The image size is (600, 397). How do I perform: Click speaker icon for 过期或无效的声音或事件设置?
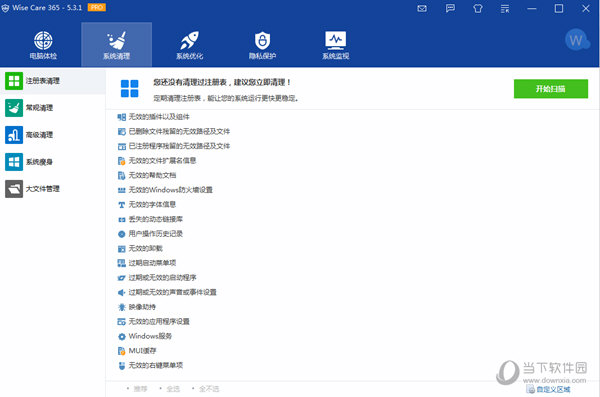122,292
